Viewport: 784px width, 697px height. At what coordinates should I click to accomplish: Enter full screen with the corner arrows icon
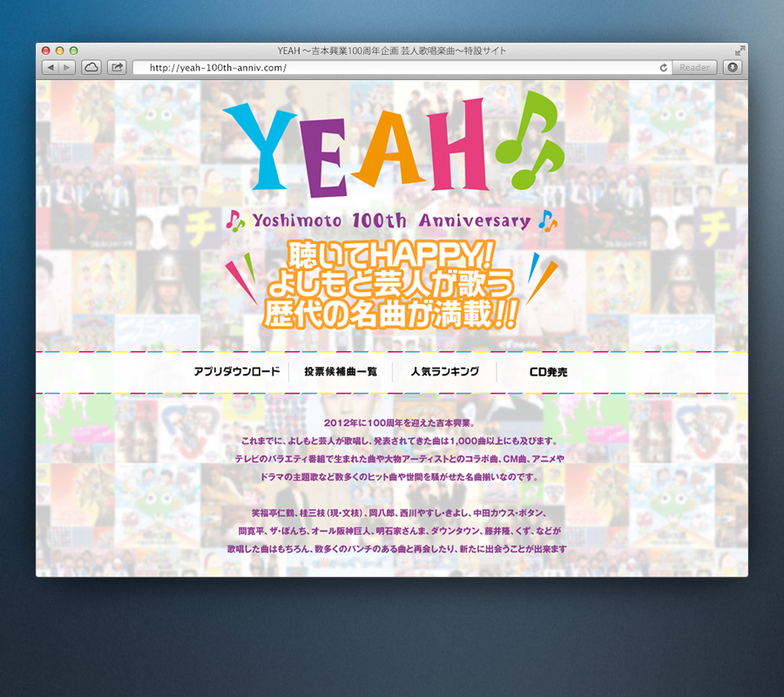(x=740, y=51)
